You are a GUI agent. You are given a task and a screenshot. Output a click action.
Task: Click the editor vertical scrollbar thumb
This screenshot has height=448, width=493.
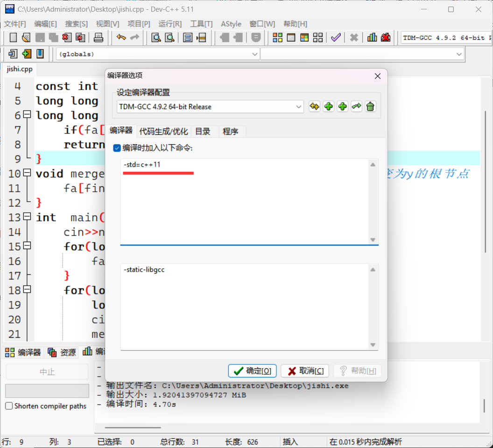[x=486, y=182]
